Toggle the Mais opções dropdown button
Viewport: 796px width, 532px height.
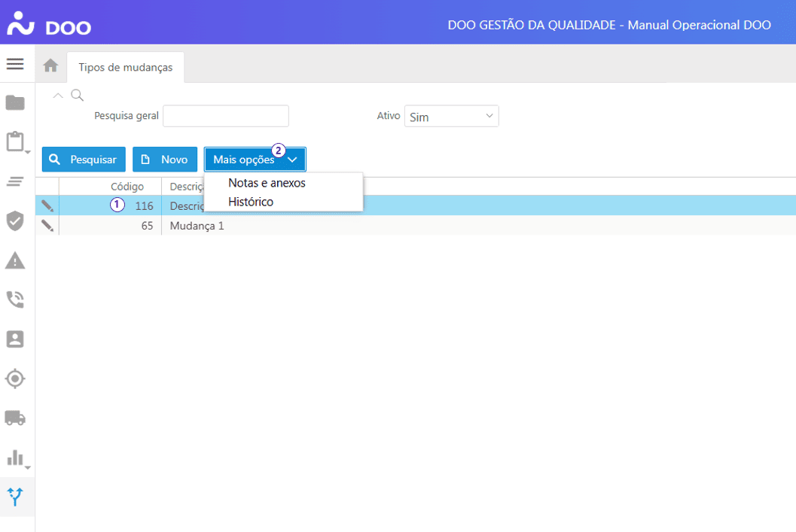click(255, 160)
